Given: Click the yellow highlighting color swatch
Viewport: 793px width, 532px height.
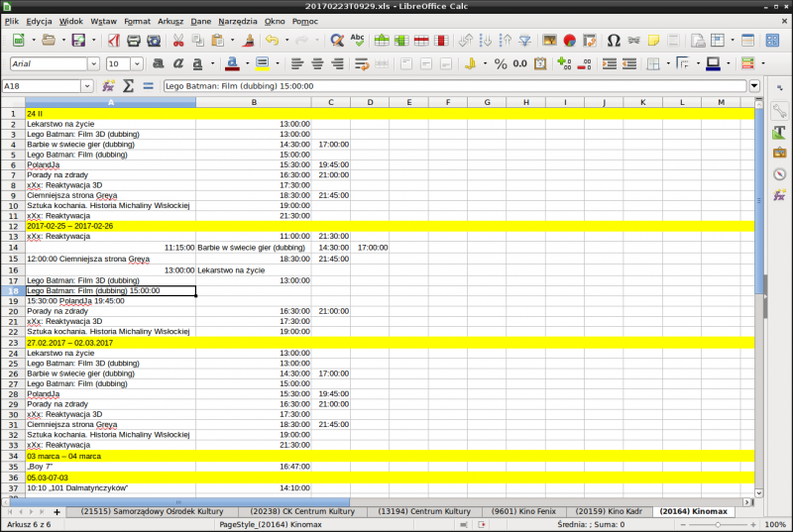Looking at the screenshot, I should [x=262, y=63].
